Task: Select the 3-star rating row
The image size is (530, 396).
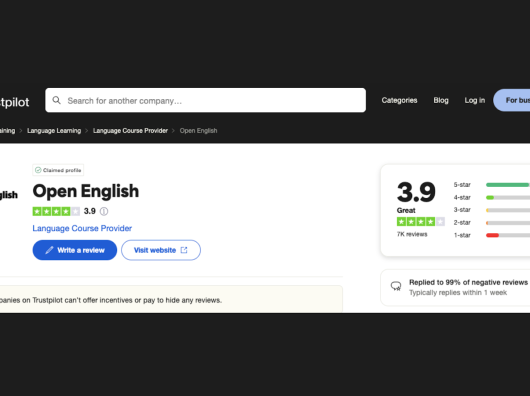Action: point(492,210)
